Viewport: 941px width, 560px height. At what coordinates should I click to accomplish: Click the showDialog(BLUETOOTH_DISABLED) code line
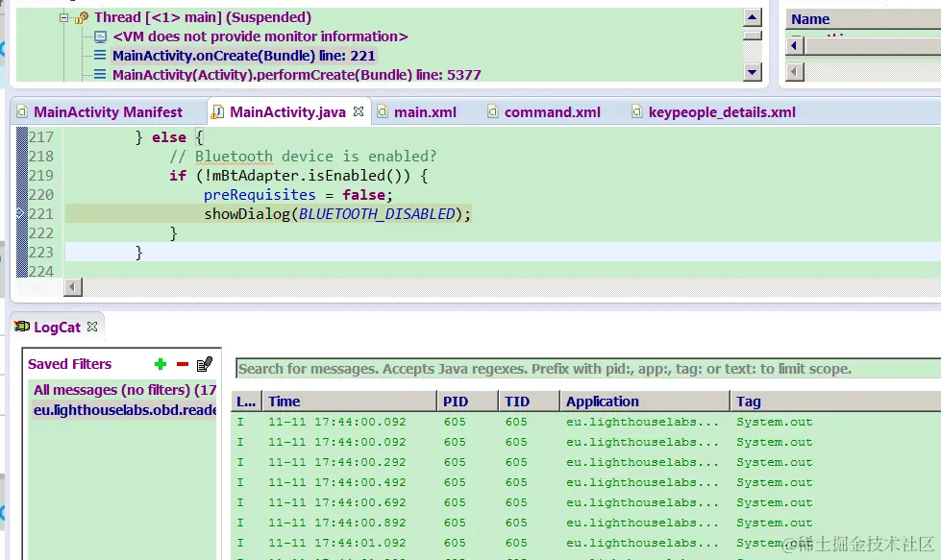(x=337, y=214)
